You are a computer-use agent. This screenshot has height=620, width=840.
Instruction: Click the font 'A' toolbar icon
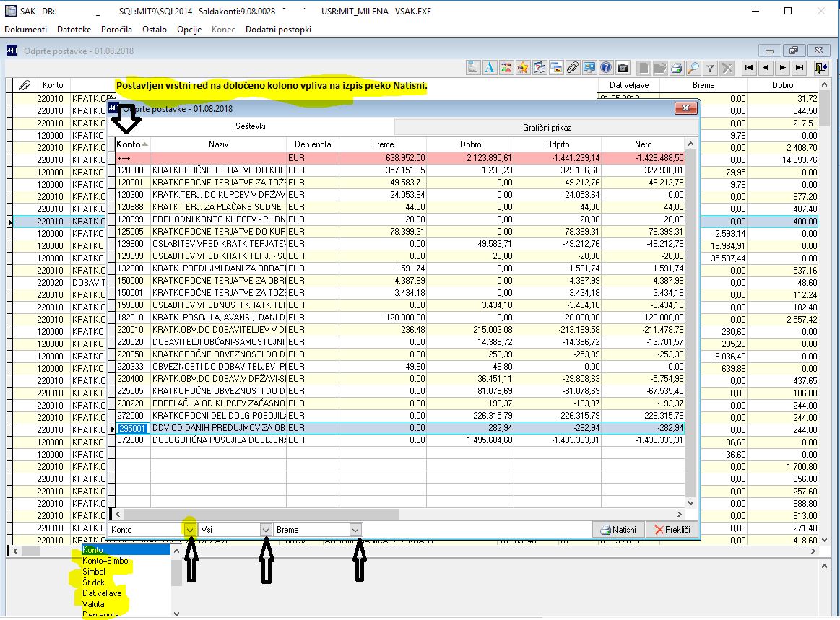(x=490, y=67)
